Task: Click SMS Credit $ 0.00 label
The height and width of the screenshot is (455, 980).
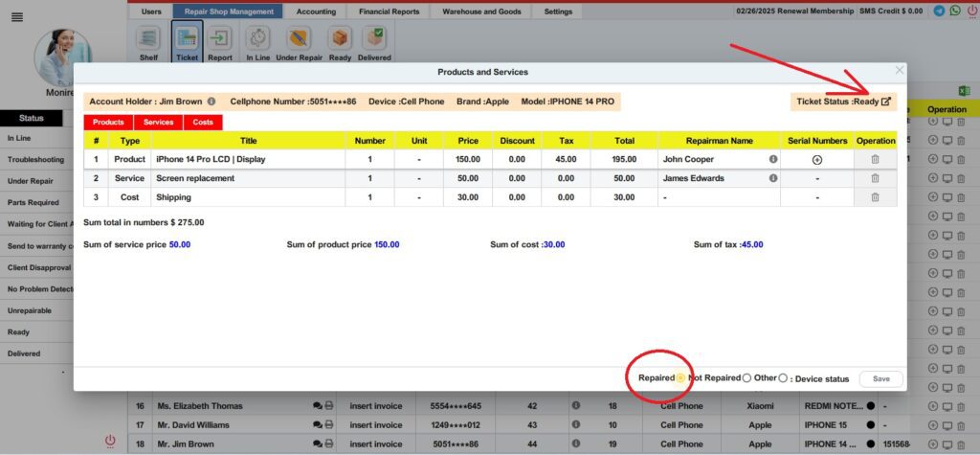Action: pos(891,11)
